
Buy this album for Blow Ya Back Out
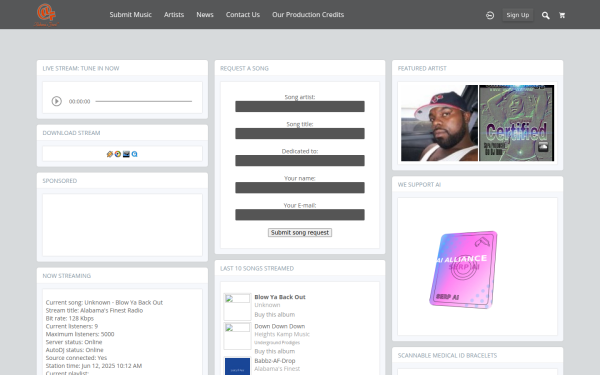click(275, 315)
